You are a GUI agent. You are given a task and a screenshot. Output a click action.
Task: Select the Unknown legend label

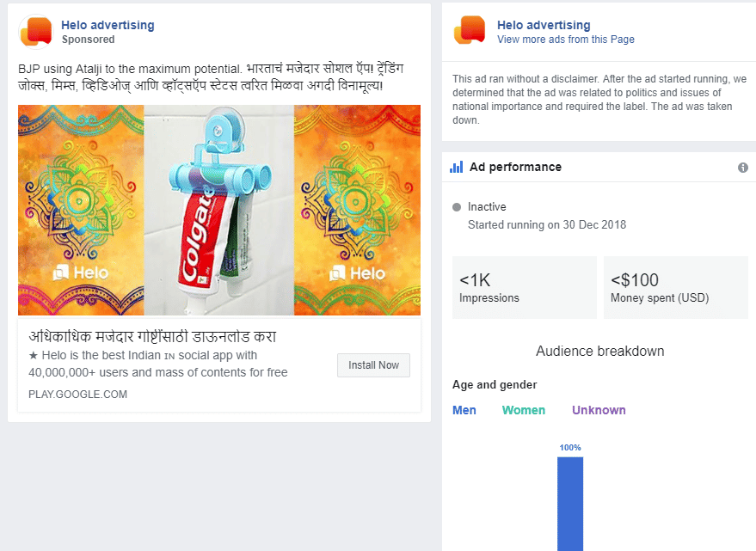point(599,410)
